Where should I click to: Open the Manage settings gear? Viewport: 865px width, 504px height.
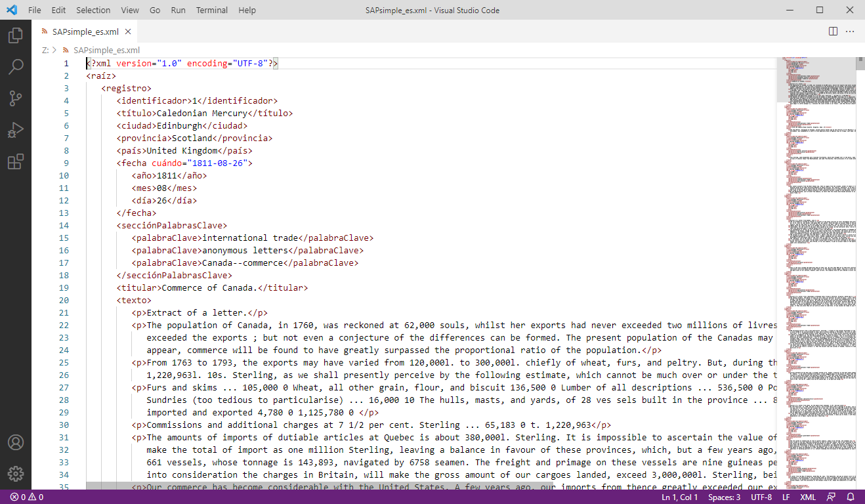tap(16, 473)
